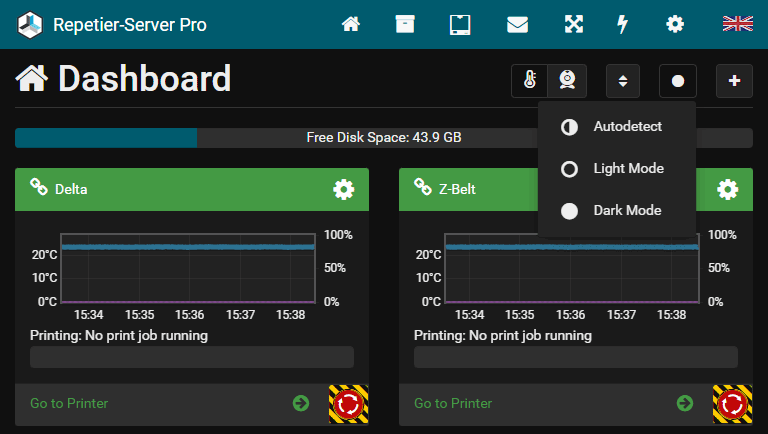The image size is (768, 434).
Task: Click the lightning bolt icon
Action: (x=622, y=24)
